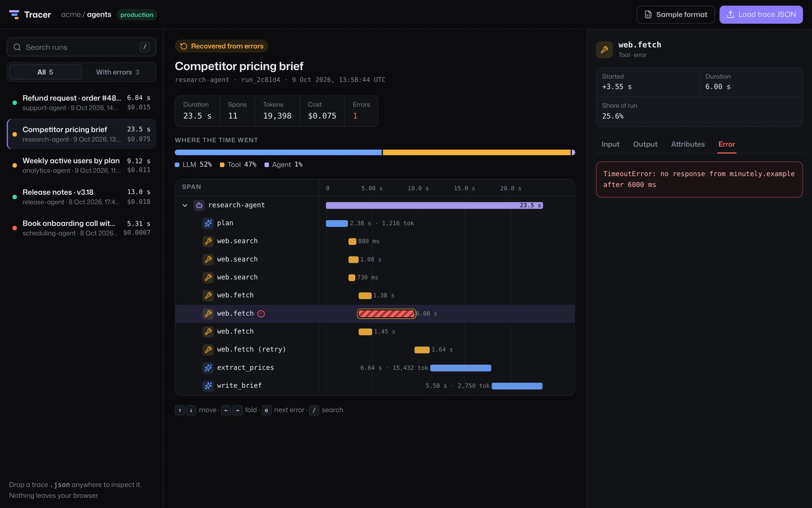Click the orange Tool segment of the time bar
The image size is (812, 508).
click(477, 152)
